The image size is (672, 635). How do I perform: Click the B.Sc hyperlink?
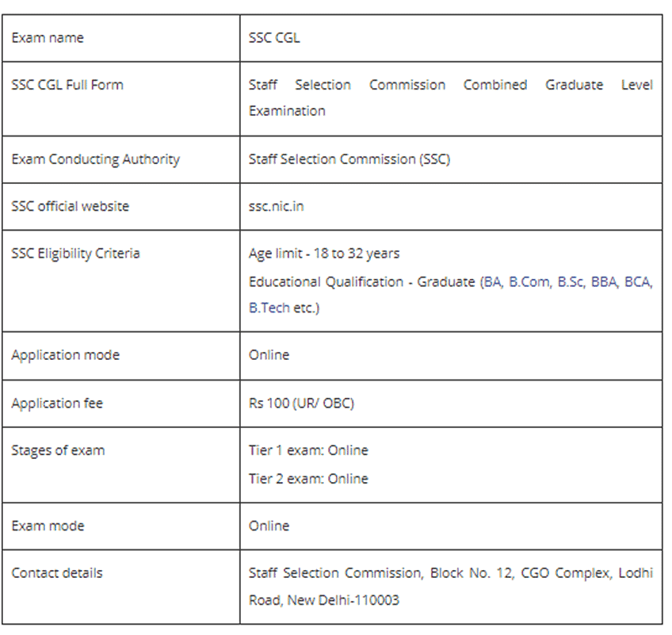click(x=571, y=282)
